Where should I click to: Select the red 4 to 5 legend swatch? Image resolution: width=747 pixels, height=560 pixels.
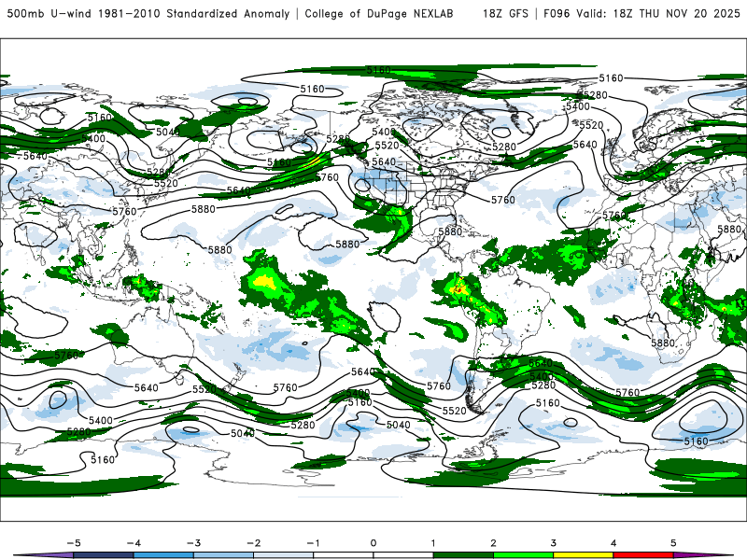(x=643, y=555)
